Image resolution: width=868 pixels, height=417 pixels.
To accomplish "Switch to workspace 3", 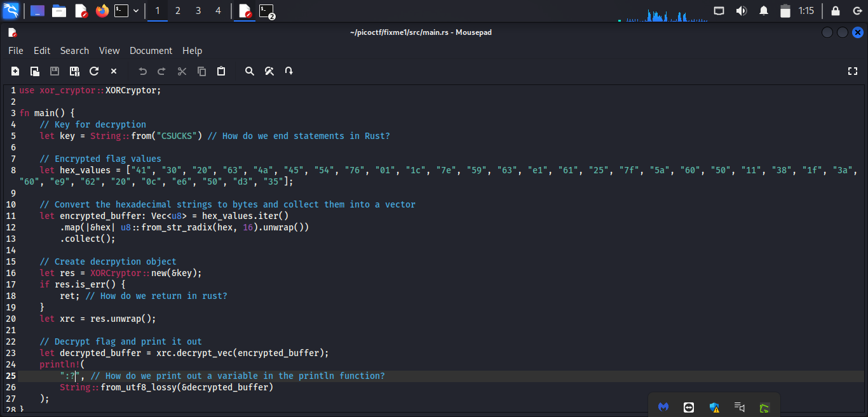I will click(198, 11).
